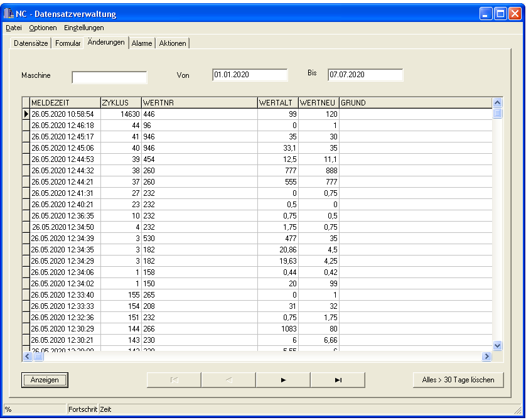531x420 pixels.
Task: Select the Änderungen tab
Action: [x=106, y=42]
